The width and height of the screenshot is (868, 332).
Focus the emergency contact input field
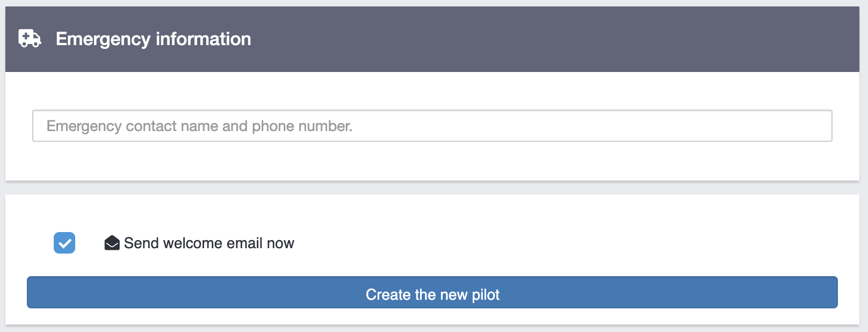(432, 126)
